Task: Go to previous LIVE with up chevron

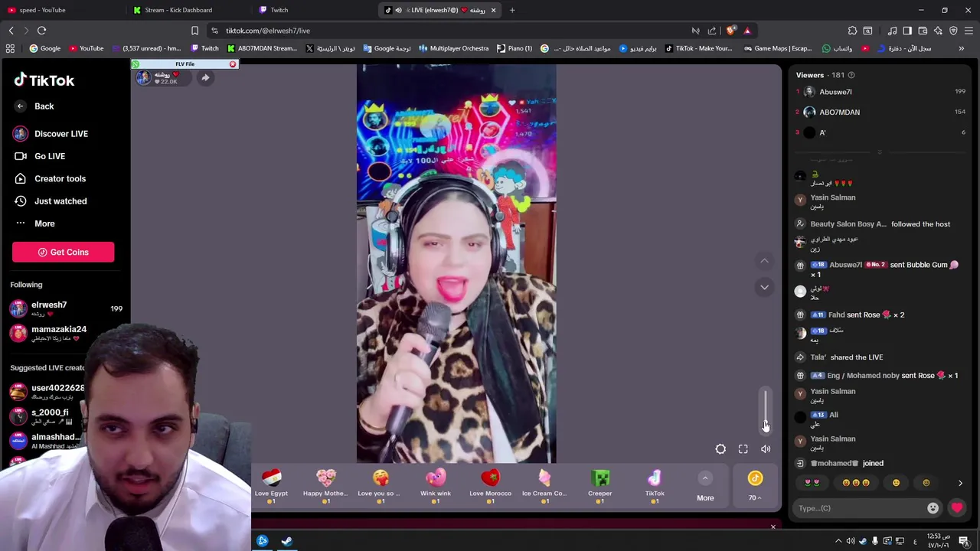Action: coord(764,261)
